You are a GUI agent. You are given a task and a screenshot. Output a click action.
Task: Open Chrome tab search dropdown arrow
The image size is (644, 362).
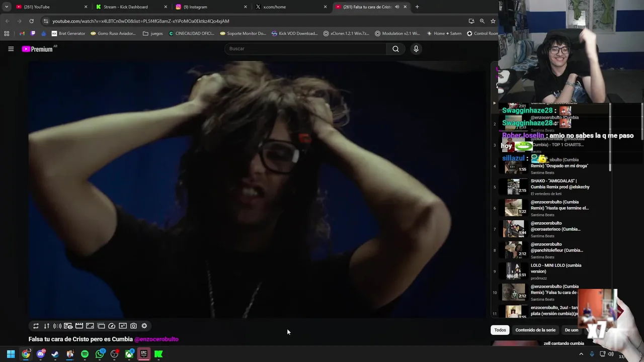pyautogui.click(x=7, y=7)
